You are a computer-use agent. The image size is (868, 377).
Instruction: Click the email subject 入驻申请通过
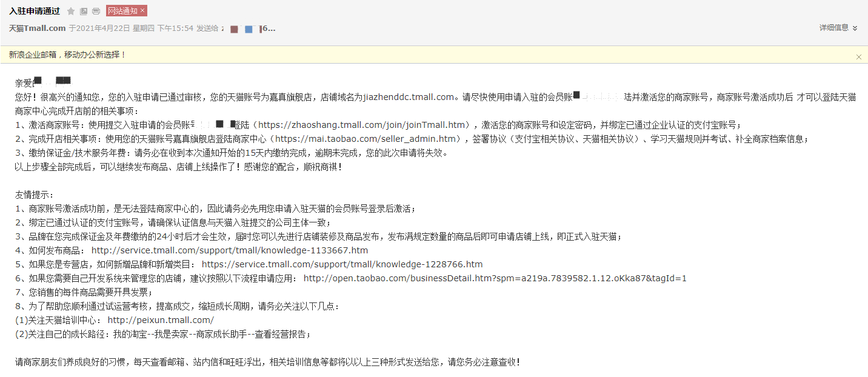pyautogui.click(x=35, y=12)
